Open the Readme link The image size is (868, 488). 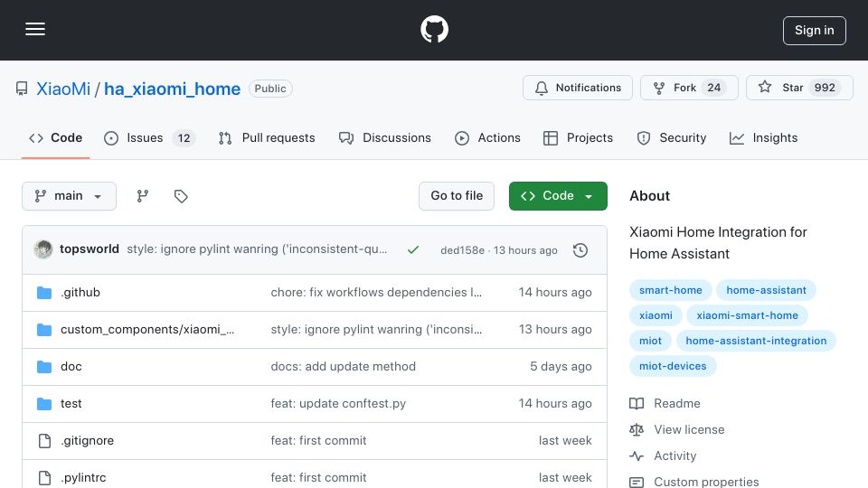(665, 403)
